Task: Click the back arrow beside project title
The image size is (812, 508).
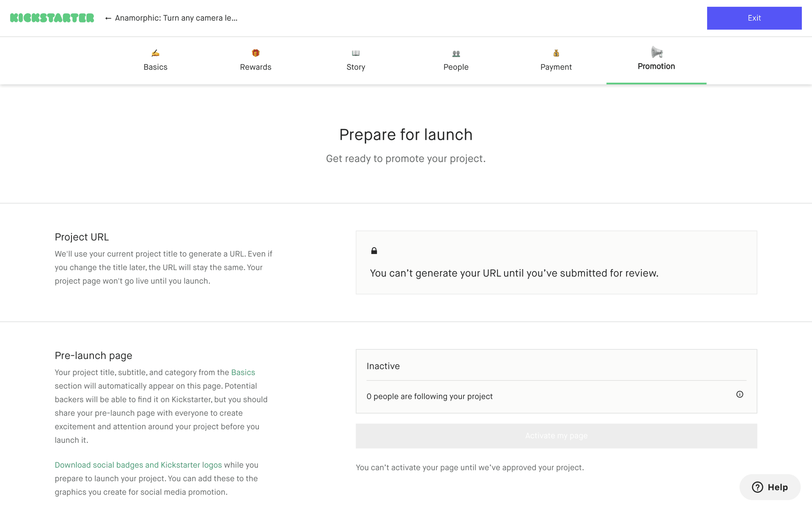Action: click(x=108, y=18)
